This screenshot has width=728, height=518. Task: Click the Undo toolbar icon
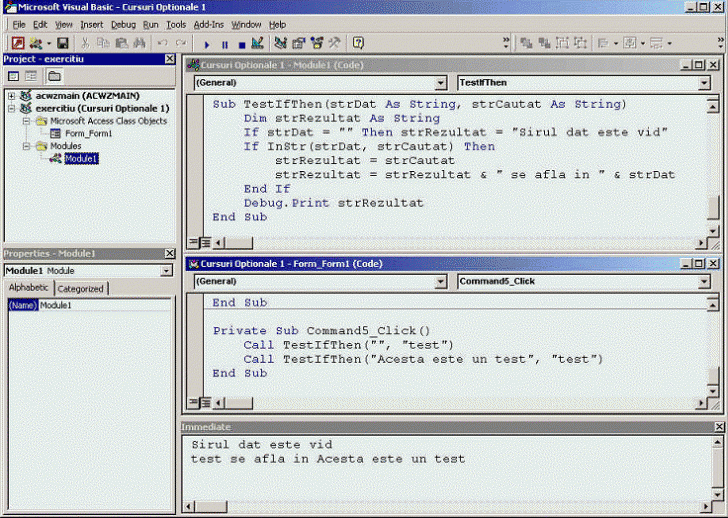tap(162, 43)
